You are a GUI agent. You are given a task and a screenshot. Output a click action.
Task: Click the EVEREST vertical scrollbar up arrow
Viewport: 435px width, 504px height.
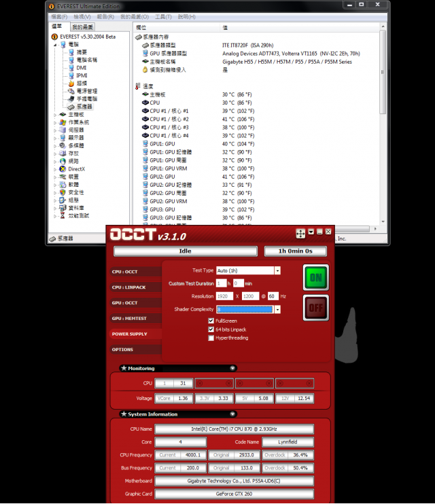(383, 26)
